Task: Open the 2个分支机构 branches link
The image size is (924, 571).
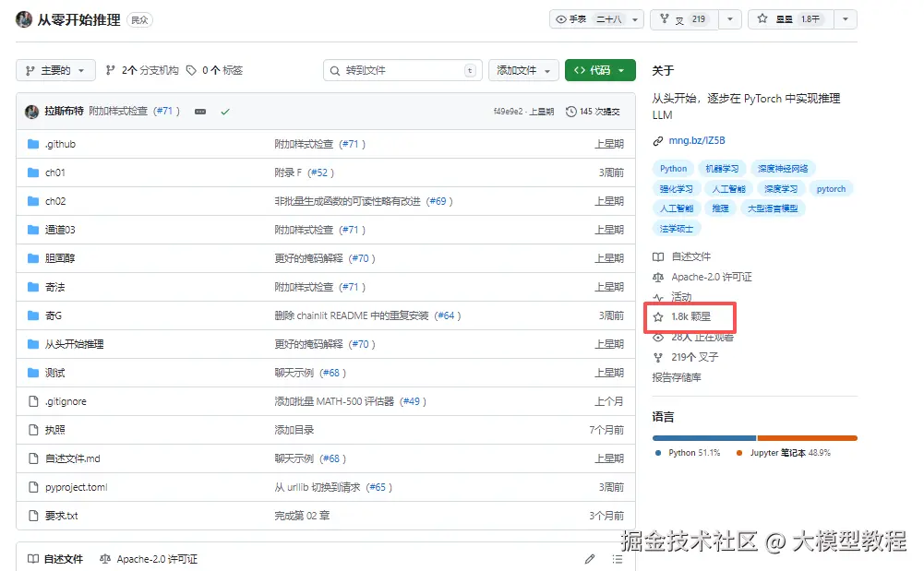Action: 142,71
